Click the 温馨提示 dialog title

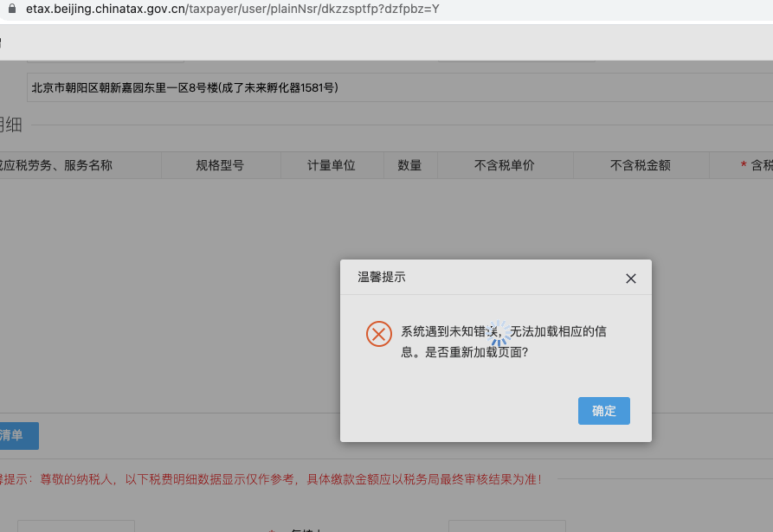point(382,278)
